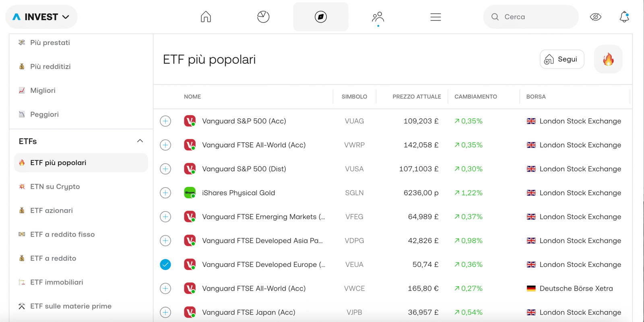Click the Vanguard logo of VUSA row
Screen dimensions: 644x322
190,169
